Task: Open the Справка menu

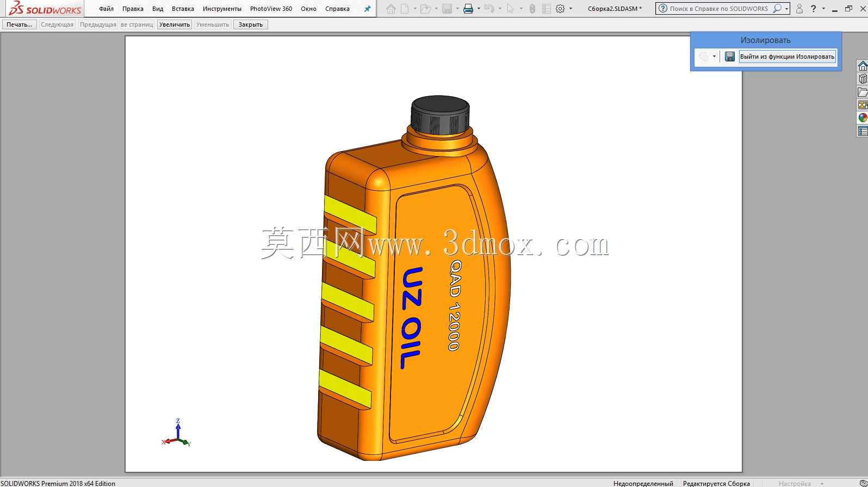Action: point(337,9)
